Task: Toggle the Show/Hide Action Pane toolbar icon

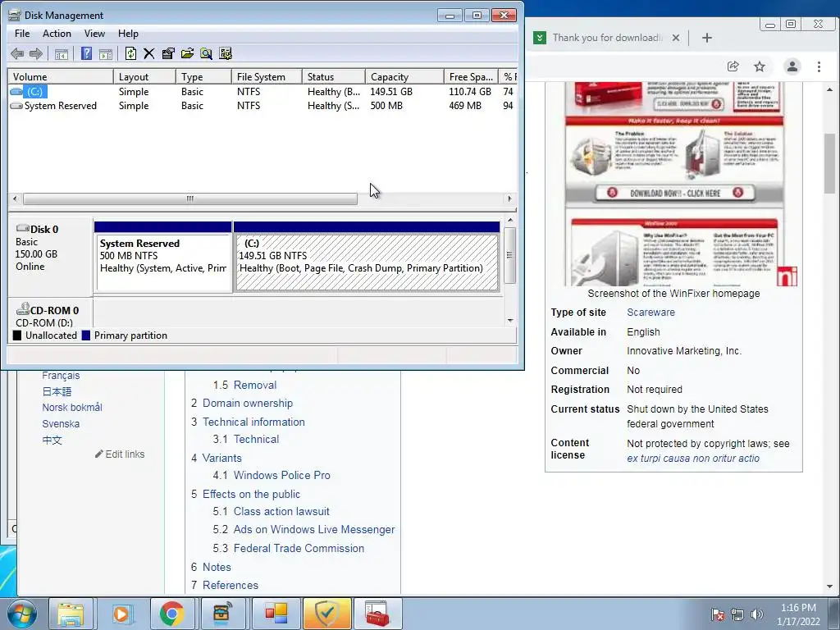Action: [106, 53]
